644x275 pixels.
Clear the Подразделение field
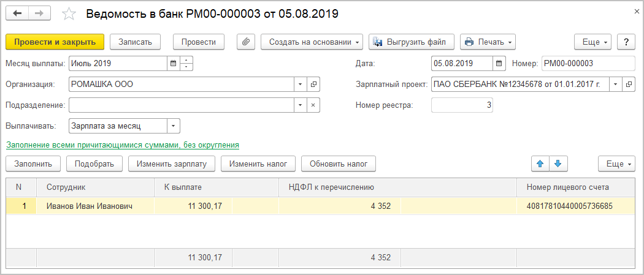313,105
